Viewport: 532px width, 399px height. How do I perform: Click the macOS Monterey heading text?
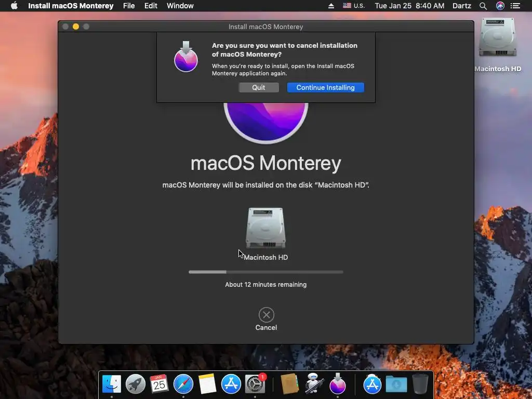(x=265, y=163)
